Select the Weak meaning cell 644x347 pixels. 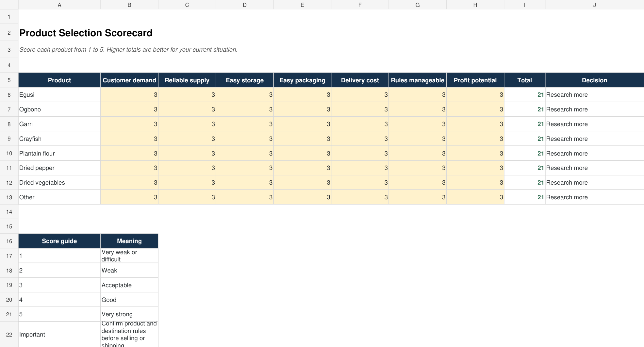[x=129, y=271]
